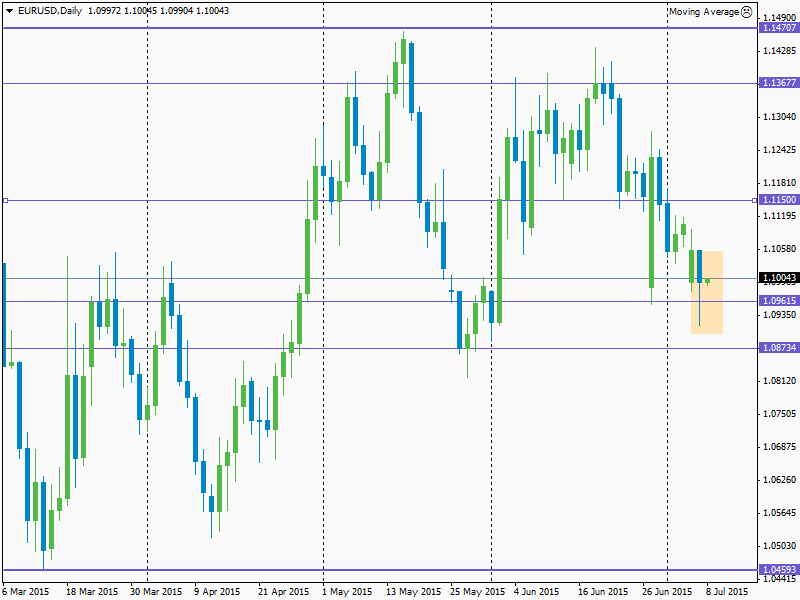
Task: Select the 1.11500 price level tag
Action: coord(779,200)
